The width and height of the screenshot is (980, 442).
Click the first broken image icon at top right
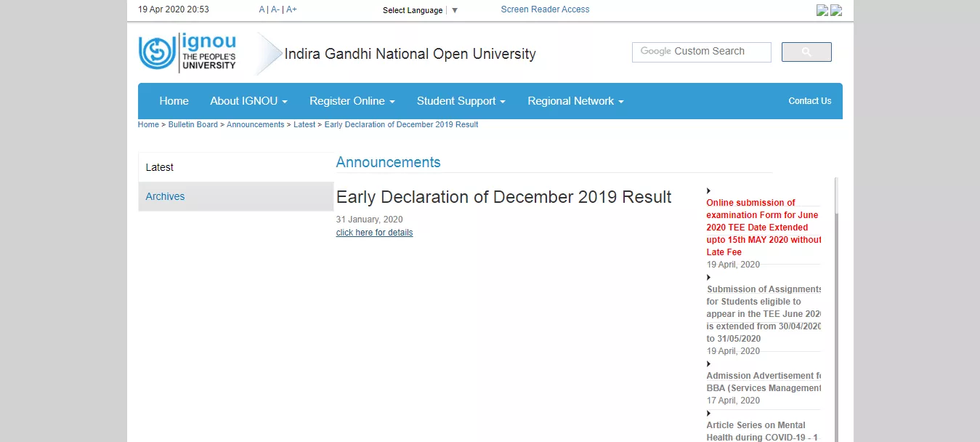822,10
